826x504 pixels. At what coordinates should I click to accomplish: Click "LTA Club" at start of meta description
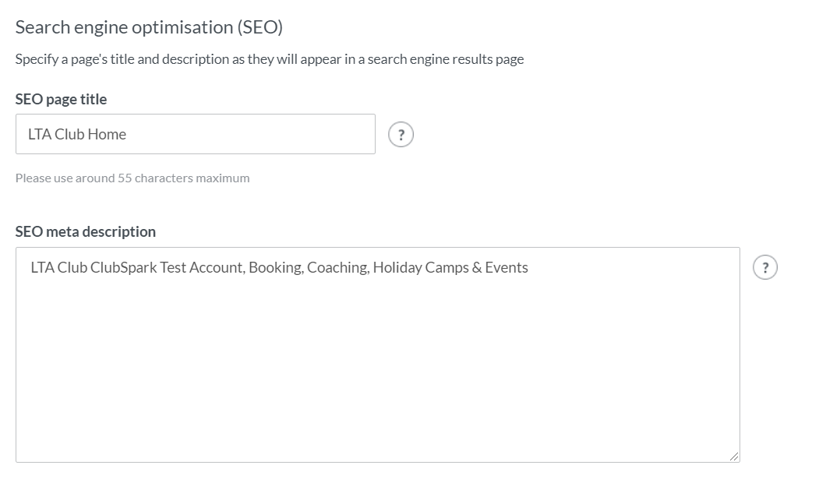click(x=58, y=268)
